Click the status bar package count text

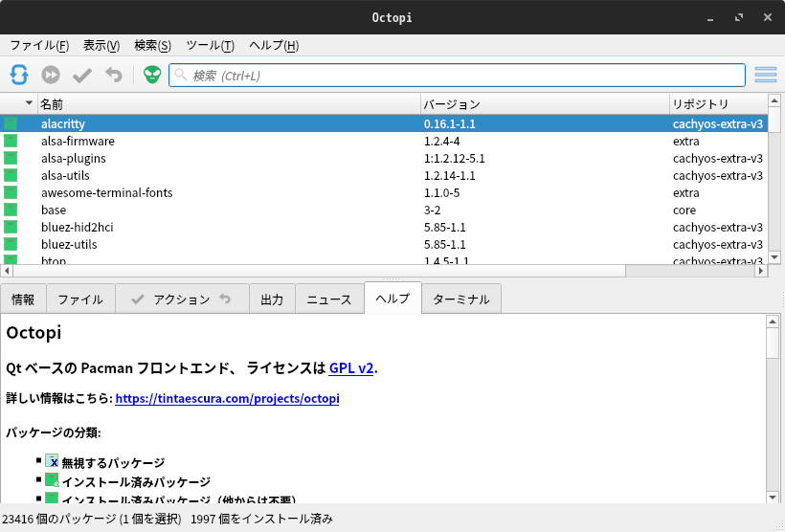[x=92, y=519]
